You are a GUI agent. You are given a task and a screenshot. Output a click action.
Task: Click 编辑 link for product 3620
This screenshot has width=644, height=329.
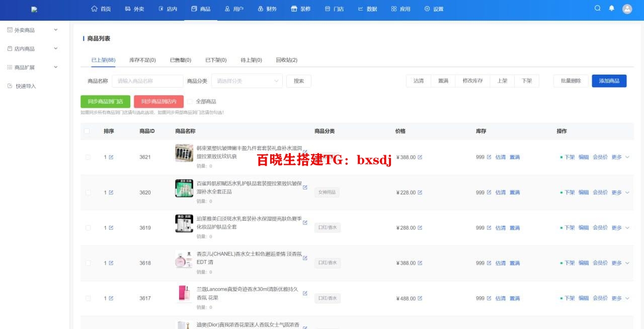click(x=584, y=192)
